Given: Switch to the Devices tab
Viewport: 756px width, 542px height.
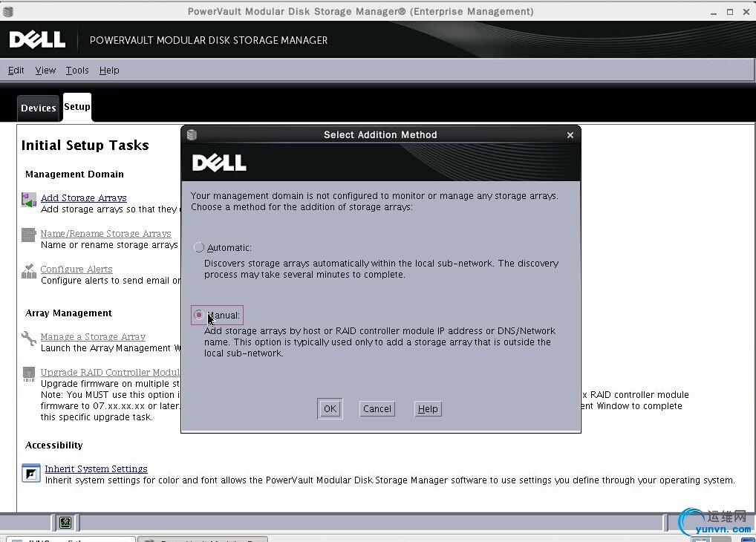Looking at the screenshot, I should [38, 108].
